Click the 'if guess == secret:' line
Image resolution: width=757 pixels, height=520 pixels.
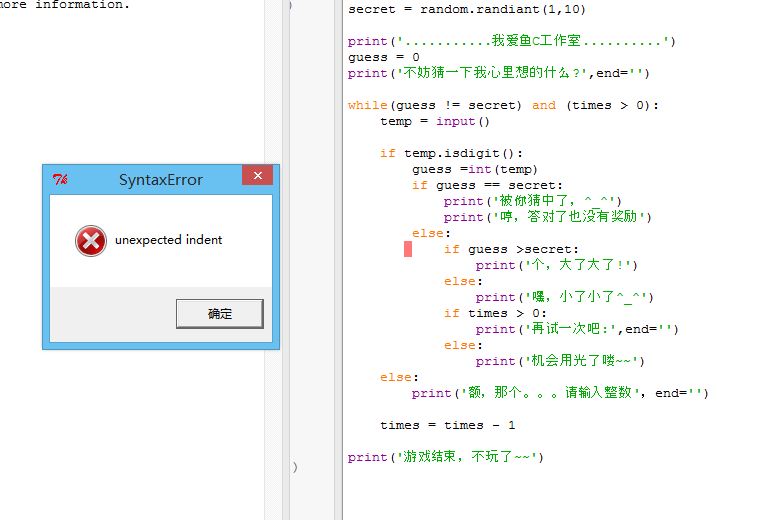tap(487, 185)
